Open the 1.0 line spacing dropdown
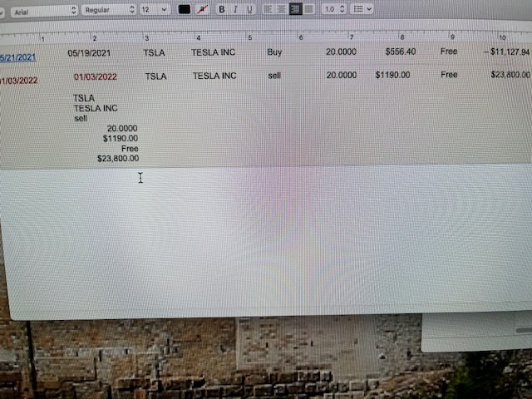 click(334, 9)
